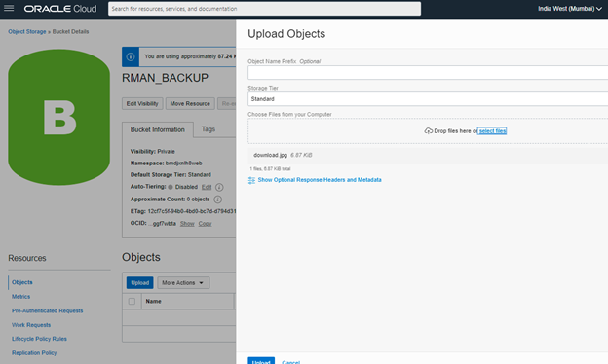
Task: Open the More Actions dropdown
Action: (x=183, y=282)
